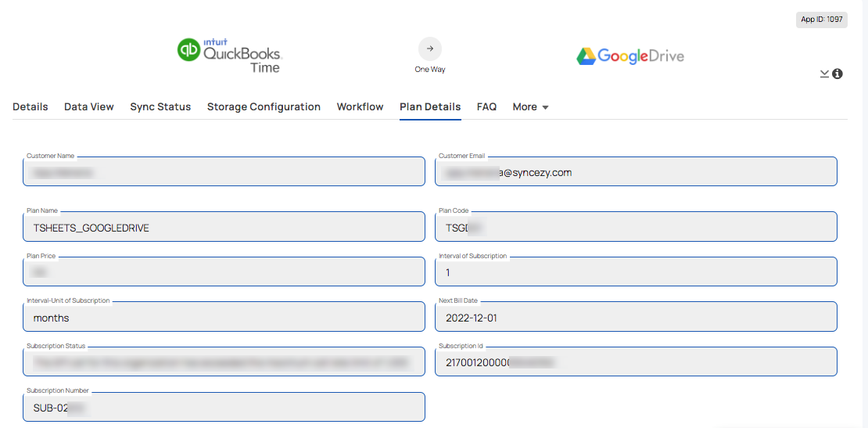
Task: Click the Google Drive logo
Action: pyautogui.click(x=630, y=56)
